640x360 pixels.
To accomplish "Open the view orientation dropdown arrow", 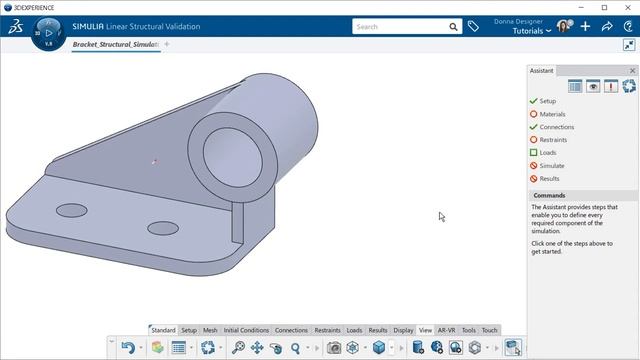I will 365,348.
